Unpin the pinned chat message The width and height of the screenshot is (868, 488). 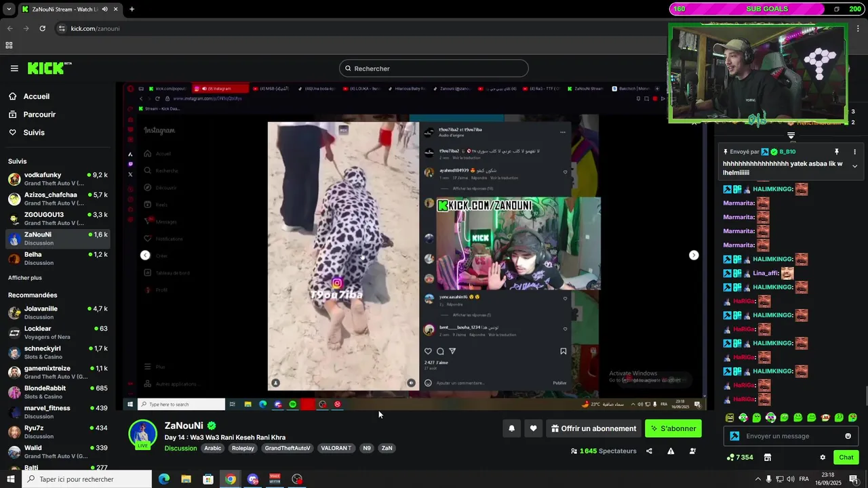[x=836, y=152]
